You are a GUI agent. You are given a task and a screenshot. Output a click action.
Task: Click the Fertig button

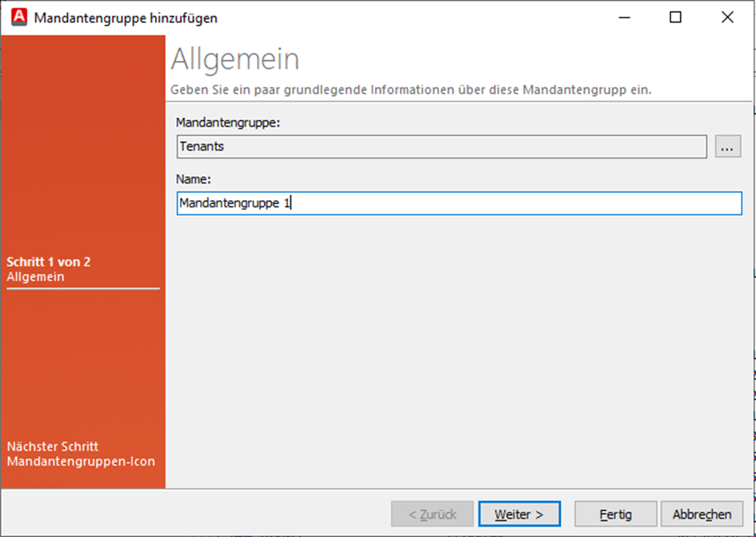tap(615, 514)
